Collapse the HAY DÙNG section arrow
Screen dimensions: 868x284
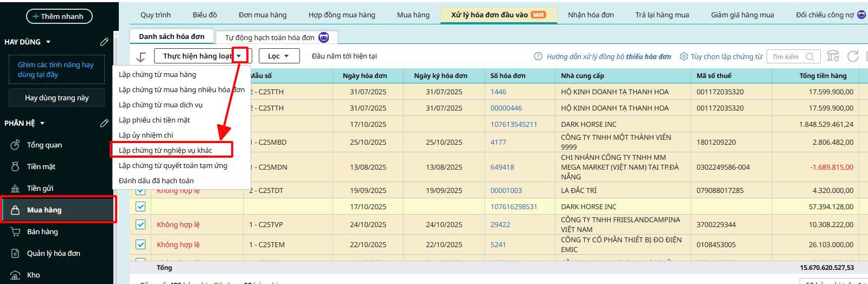(48, 42)
